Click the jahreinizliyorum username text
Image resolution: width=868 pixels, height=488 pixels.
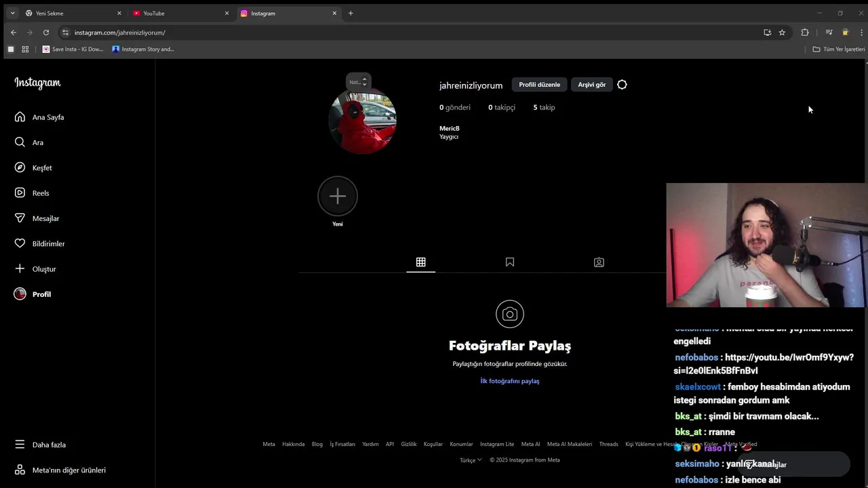point(471,85)
